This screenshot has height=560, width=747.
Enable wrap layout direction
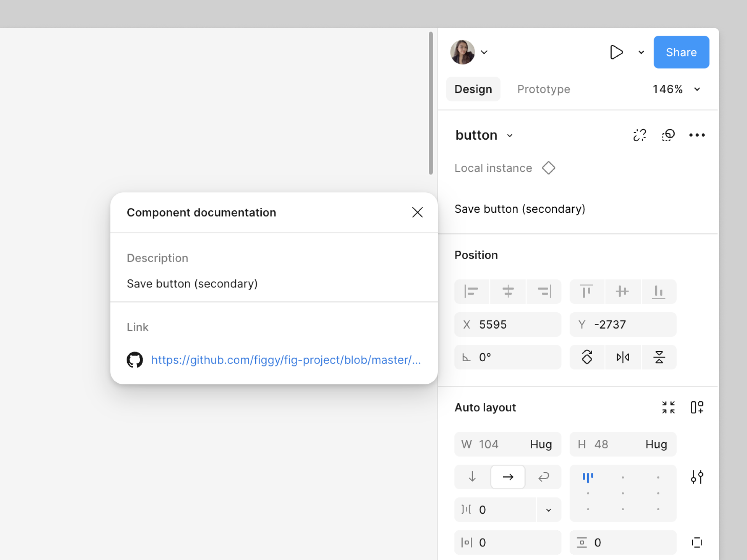coord(544,477)
